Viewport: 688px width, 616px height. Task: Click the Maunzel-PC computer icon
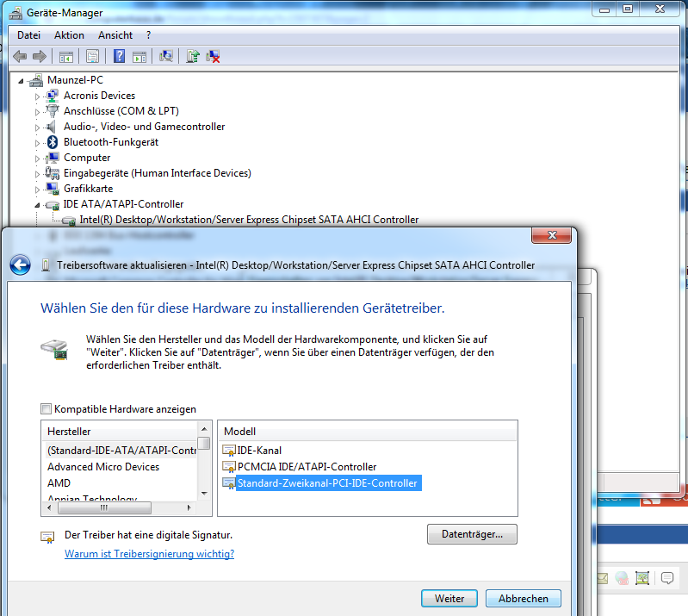(x=36, y=79)
